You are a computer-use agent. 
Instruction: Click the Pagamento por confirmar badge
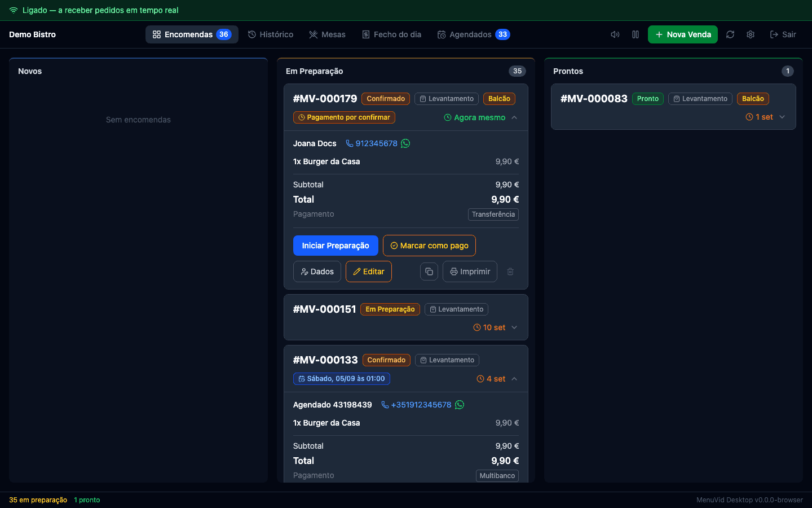point(344,117)
